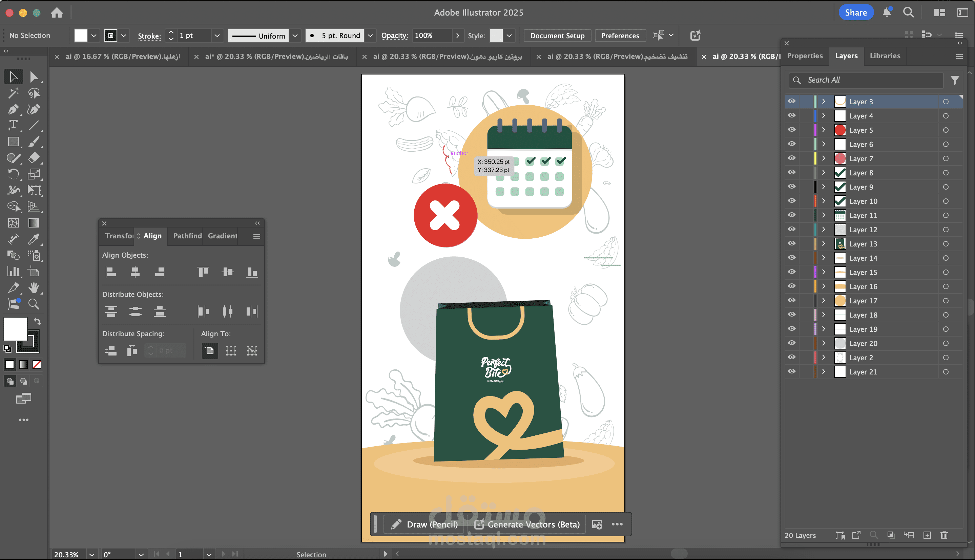Delete selection with Layers trash icon
Viewport: 975px width, 560px height.
tap(944, 535)
